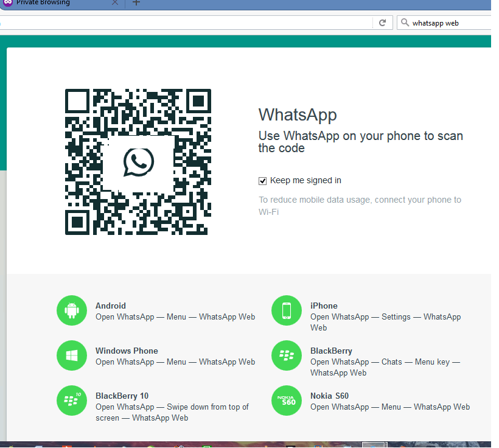Click the BlackBerry logo icon

287,355
